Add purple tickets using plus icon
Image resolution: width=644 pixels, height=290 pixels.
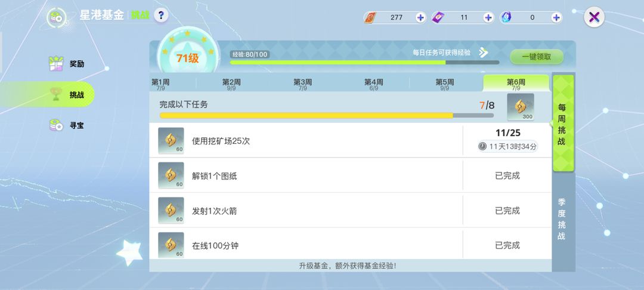click(488, 18)
